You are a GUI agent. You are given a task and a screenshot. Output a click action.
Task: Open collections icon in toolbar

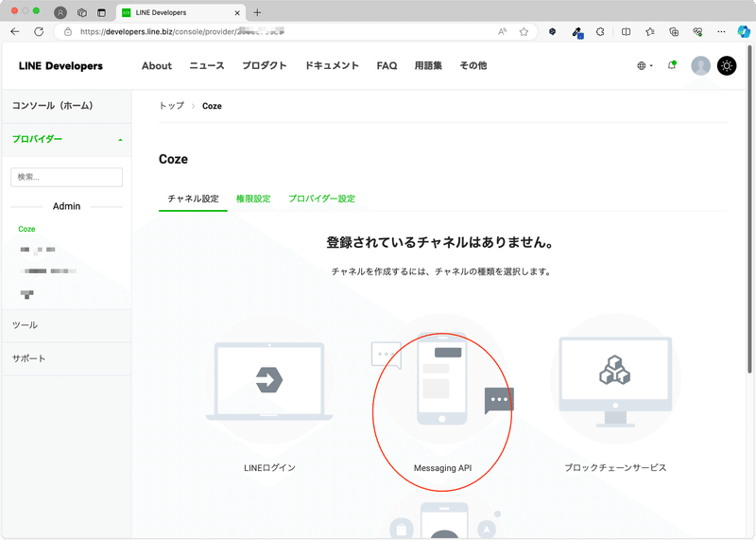click(674, 32)
